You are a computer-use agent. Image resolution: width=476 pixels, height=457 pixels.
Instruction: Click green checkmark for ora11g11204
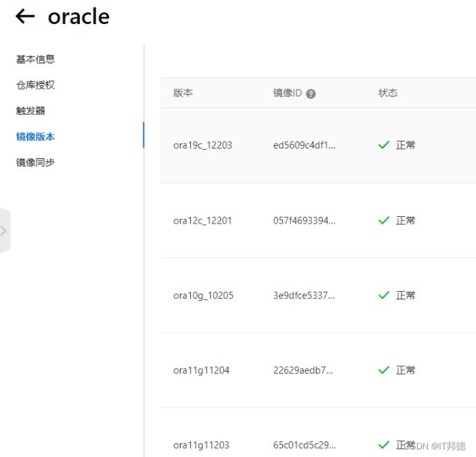[384, 370]
